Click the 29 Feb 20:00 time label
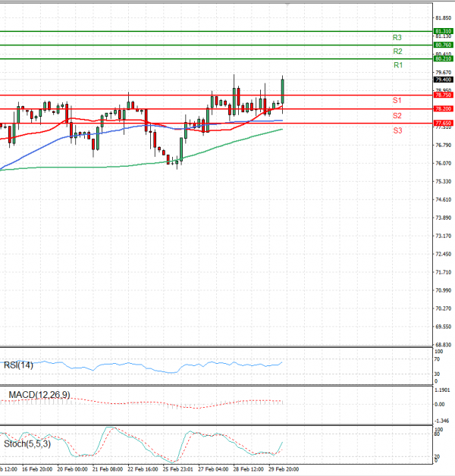The width and height of the screenshot is (455, 476). click(284, 469)
